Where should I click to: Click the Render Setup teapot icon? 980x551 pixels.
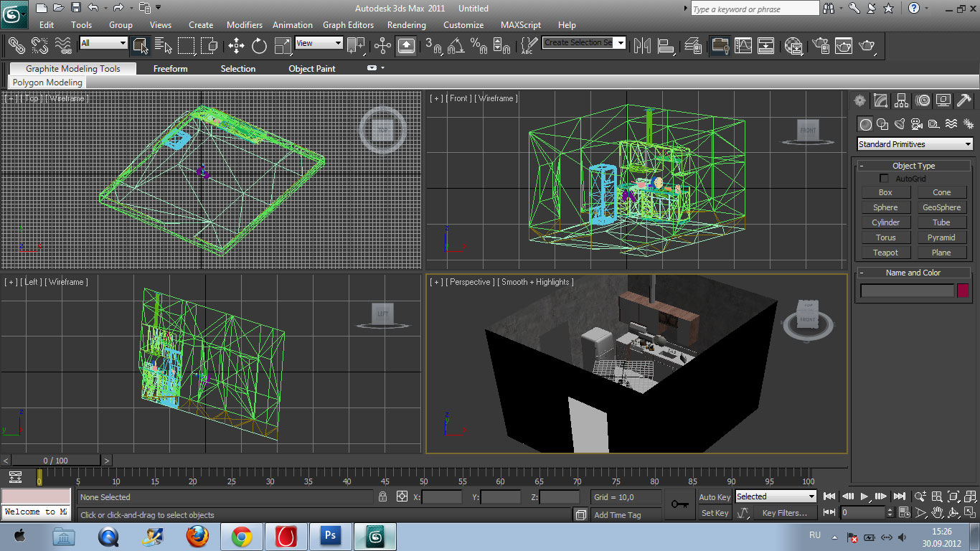pyautogui.click(x=819, y=46)
